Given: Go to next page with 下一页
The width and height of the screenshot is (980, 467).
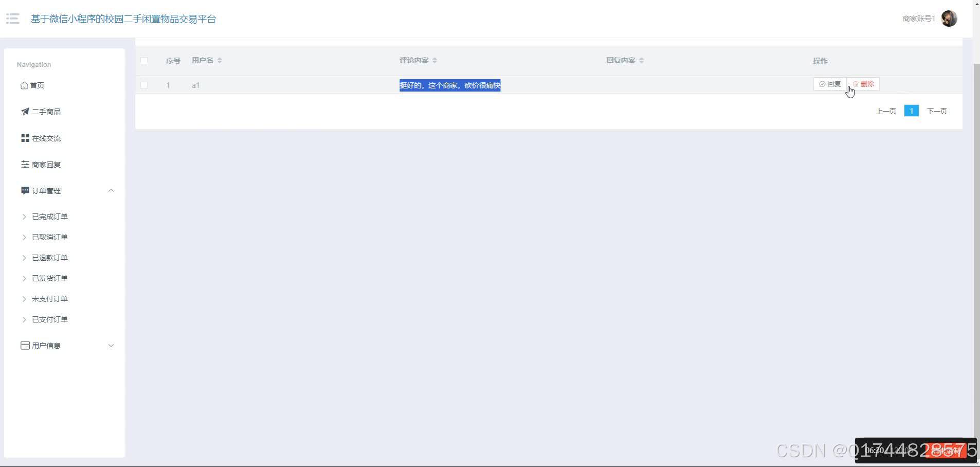Looking at the screenshot, I should pos(937,111).
